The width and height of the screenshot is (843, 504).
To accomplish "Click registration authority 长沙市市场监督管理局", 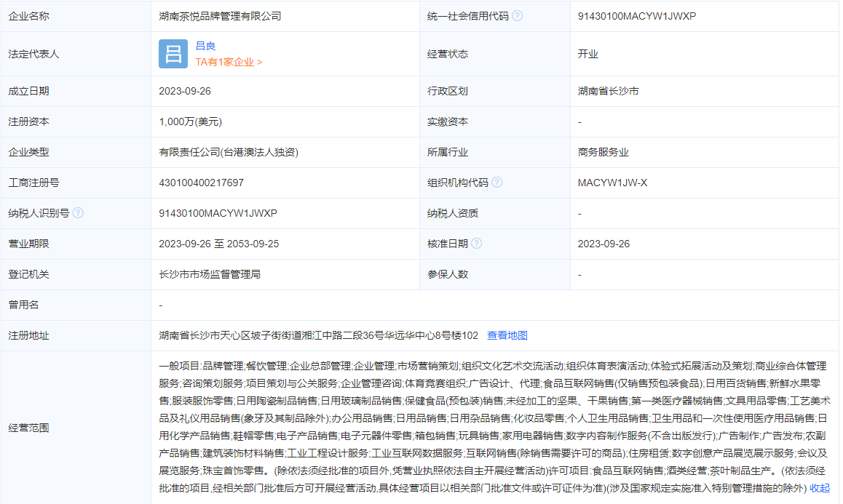I will 210,274.
